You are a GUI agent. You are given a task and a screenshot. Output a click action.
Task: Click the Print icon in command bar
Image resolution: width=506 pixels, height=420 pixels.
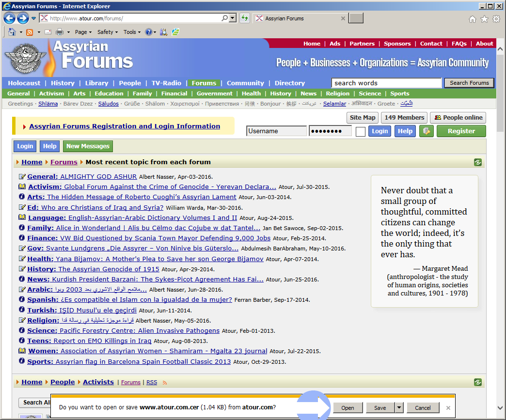coord(60,32)
